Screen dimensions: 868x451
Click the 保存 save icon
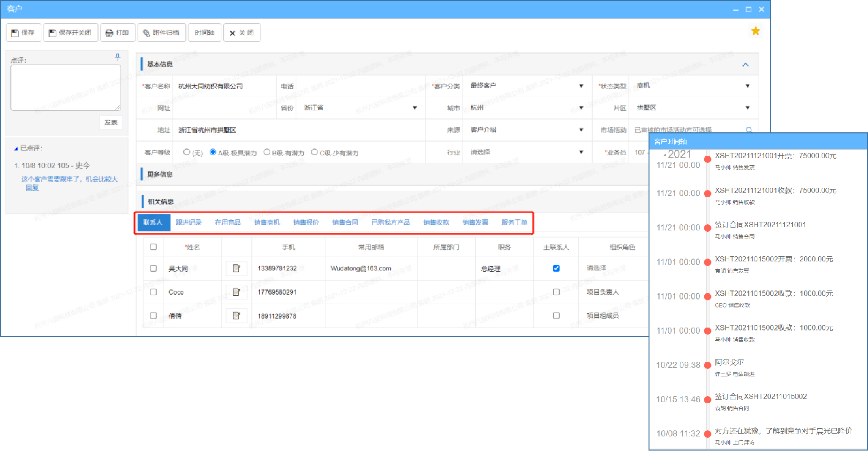coord(15,32)
